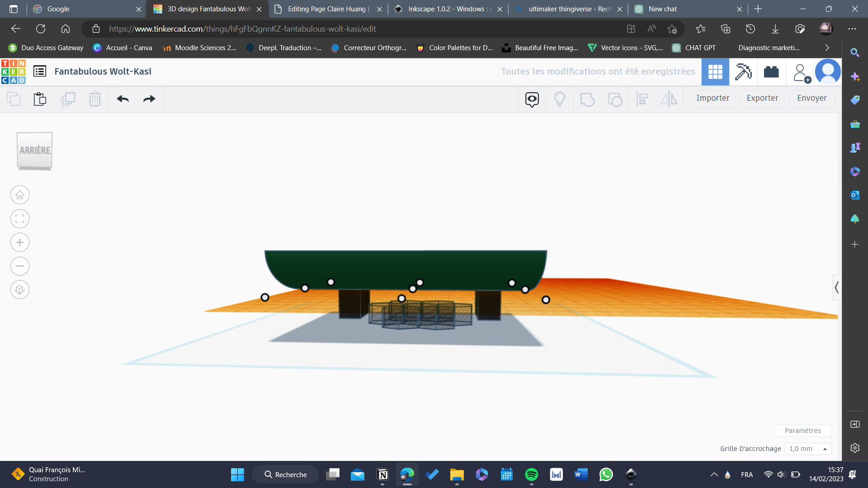Open Edge settings and more menu
The width and height of the screenshot is (868, 488).
point(852,29)
